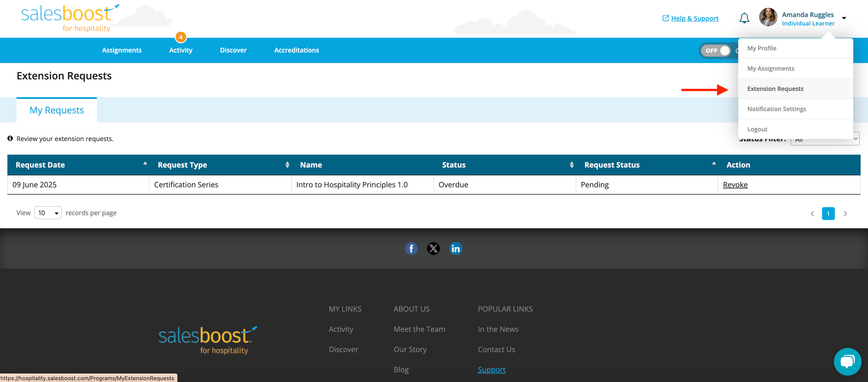Image resolution: width=868 pixels, height=382 pixels.
Task: Select Notification Settings from user menu
Action: 776,109
